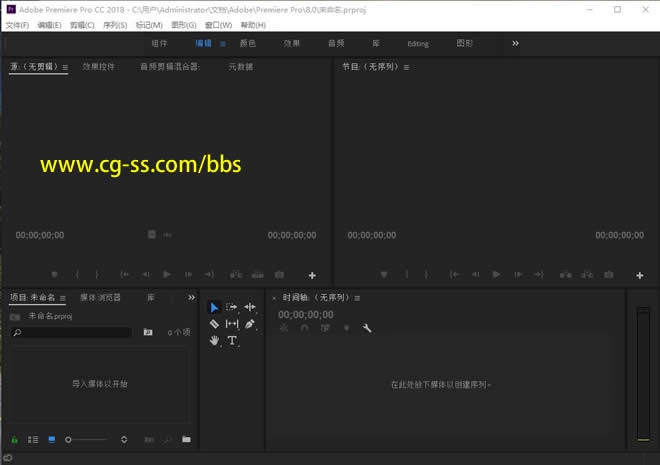Select the Pen tool
The width and height of the screenshot is (660, 465).
click(250, 324)
